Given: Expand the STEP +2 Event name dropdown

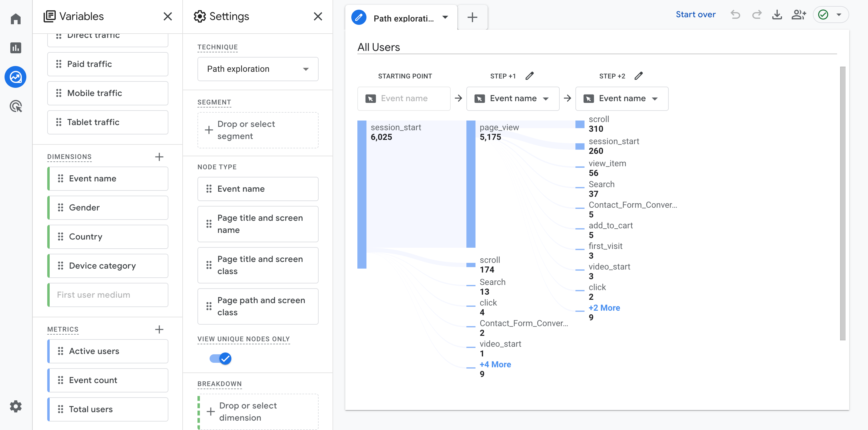Looking at the screenshot, I should tap(622, 98).
